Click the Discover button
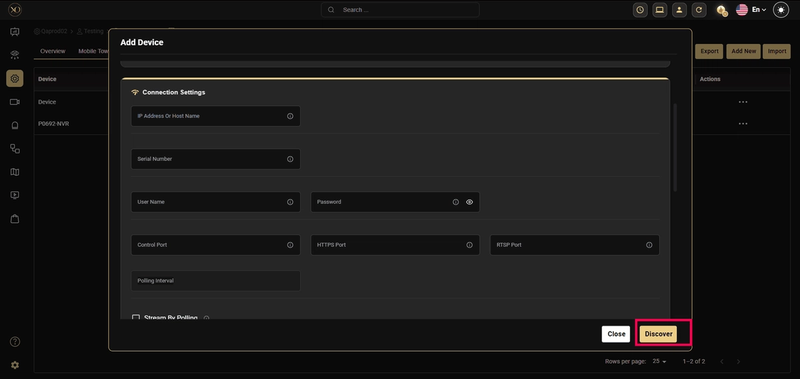Image resolution: width=800 pixels, height=379 pixels. pyautogui.click(x=658, y=334)
